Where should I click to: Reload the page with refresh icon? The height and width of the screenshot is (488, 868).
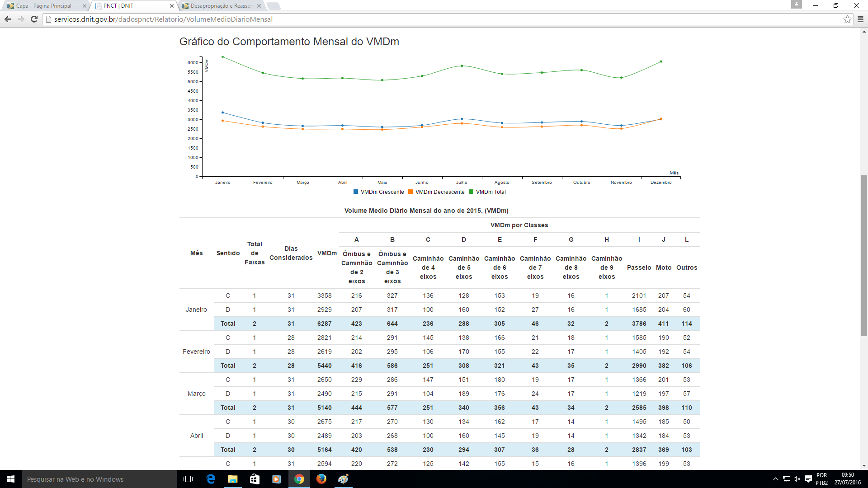point(34,19)
